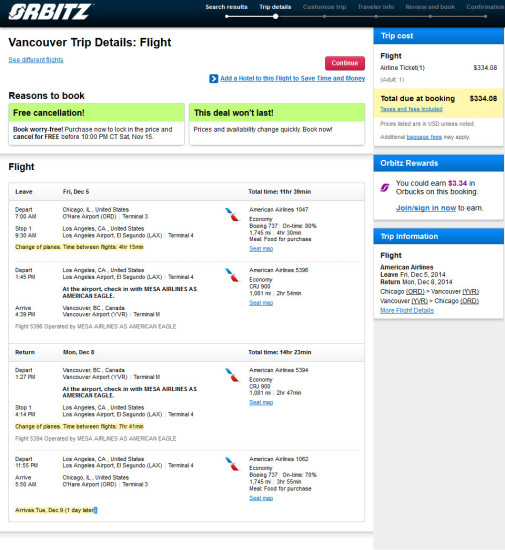Click American Airlines logo for flight 5396
Screen dimensions: 505x550
232,275
